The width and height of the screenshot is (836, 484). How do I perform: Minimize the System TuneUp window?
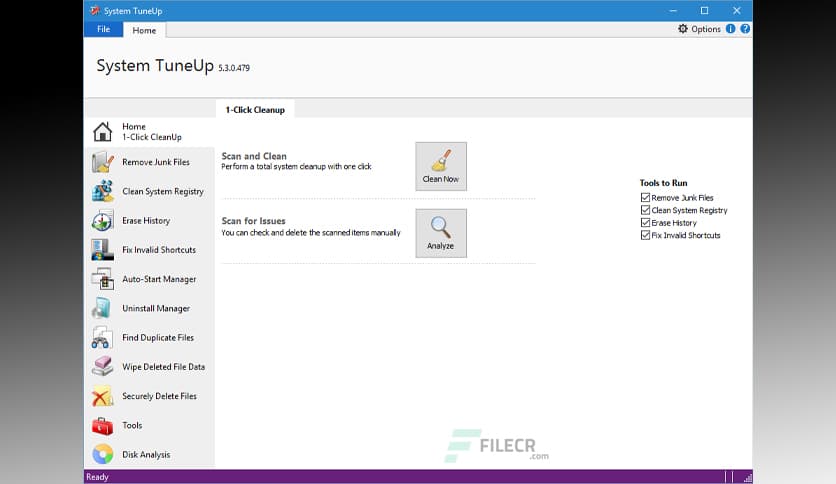coord(673,11)
